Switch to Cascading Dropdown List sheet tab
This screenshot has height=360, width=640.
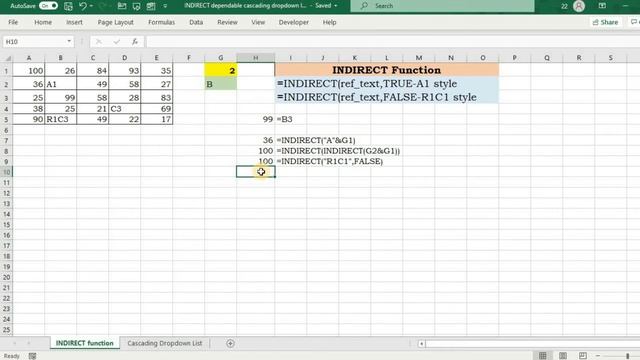pos(164,343)
